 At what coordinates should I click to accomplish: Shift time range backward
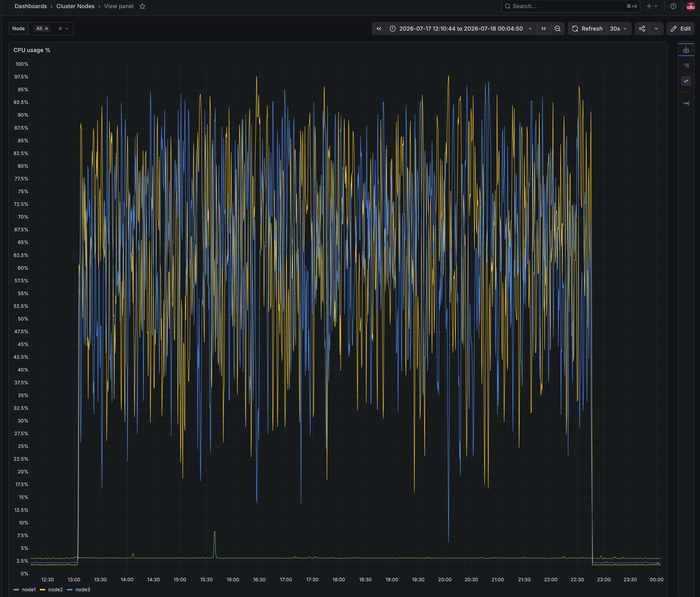pyautogui.click(x=379, y=29)
